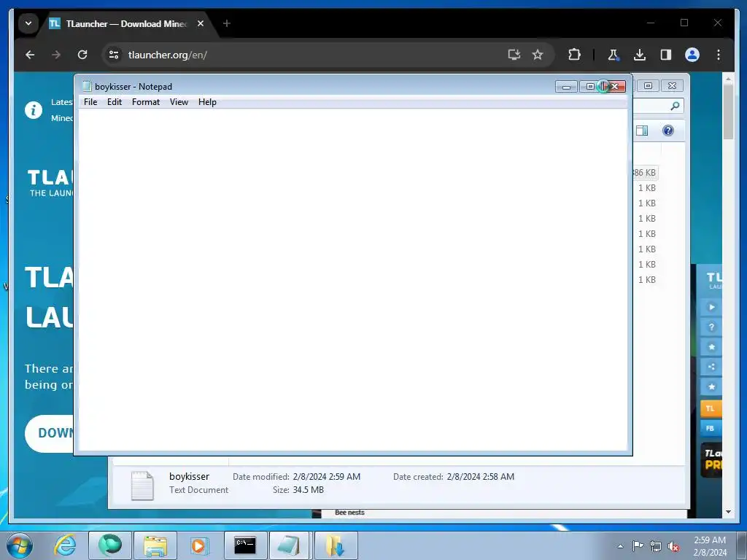Viewport: 747px width, 560px height.
Task: Click the TLauncher sidebar share icon
Action: click(711, 367)
